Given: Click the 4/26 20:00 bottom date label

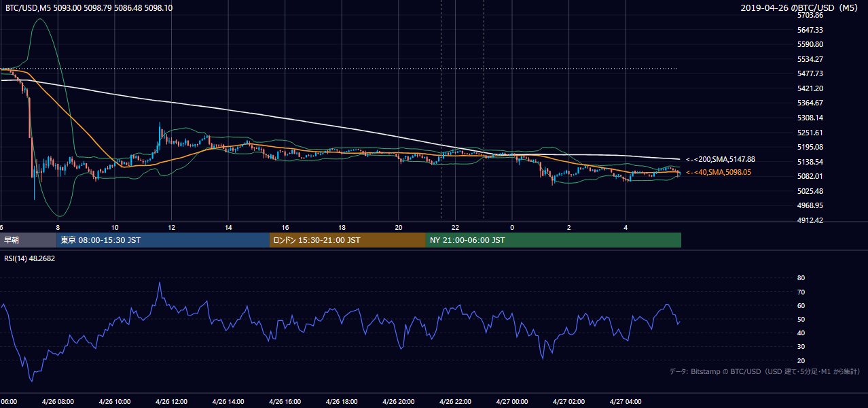Looking at the screenshot, I should [398, 402].
